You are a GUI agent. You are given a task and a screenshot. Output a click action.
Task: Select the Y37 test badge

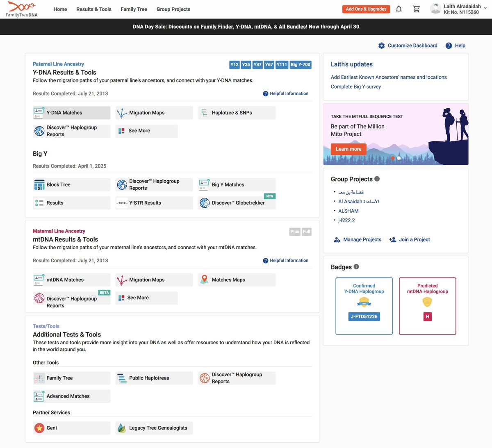point(257,65)
